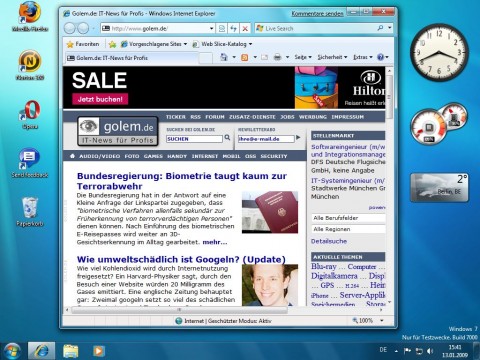480x360 pixels.
Task: Click the Live Search input box
Action: [x=315, y=29]
